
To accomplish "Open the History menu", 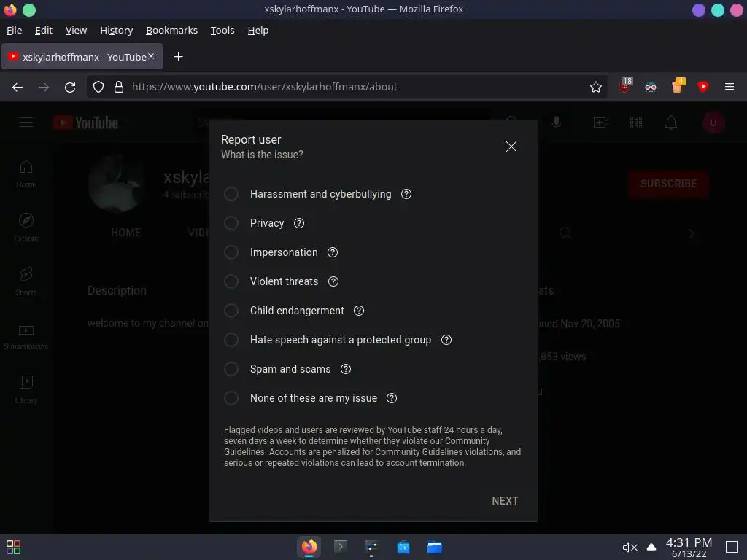I will point(116,30).
